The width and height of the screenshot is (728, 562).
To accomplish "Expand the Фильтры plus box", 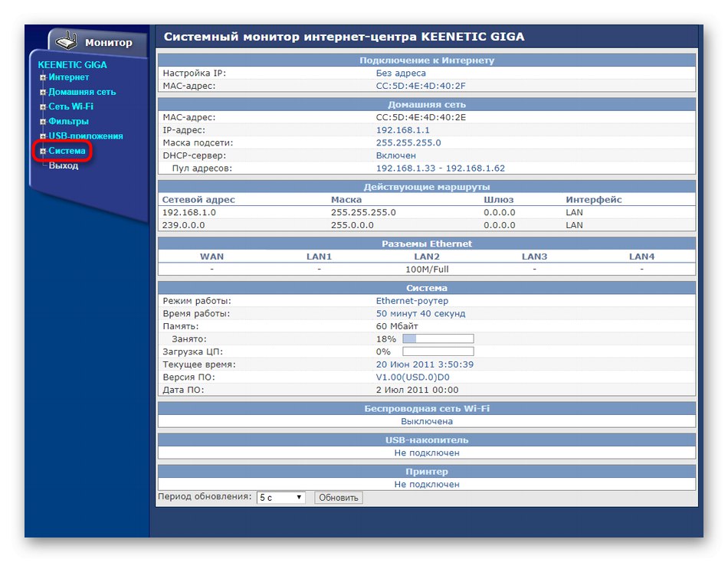I will [x=43, y=122].
